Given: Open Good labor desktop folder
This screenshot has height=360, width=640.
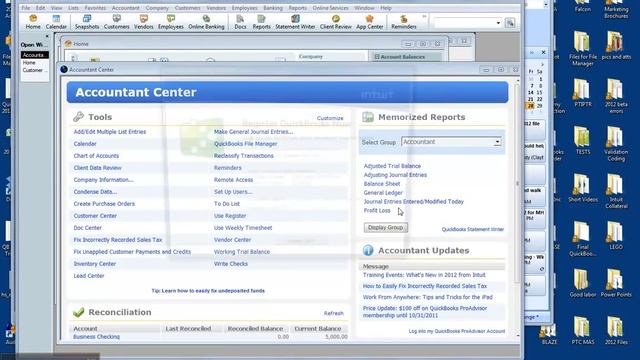Looking at the screenshot, I should [582, 283].
